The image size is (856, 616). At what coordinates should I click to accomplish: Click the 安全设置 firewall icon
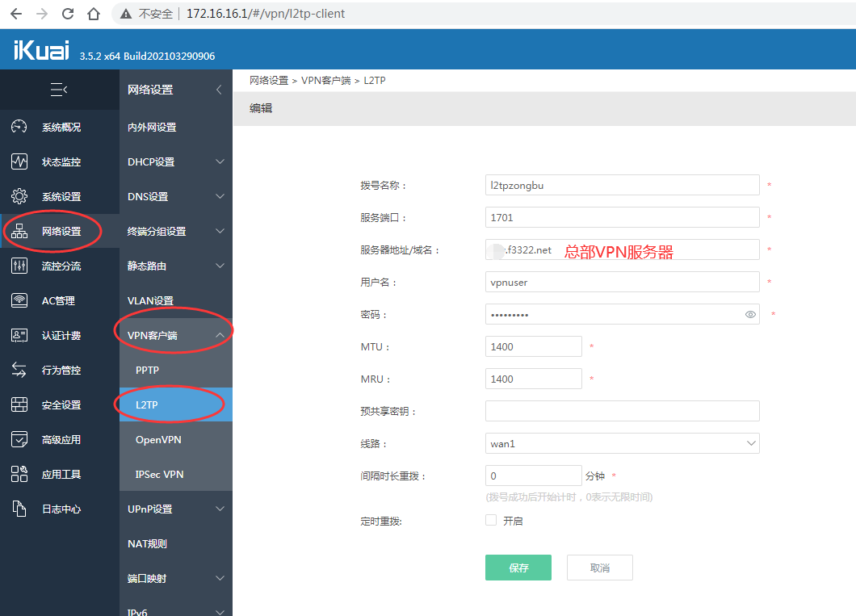click(x=19, y=404)
